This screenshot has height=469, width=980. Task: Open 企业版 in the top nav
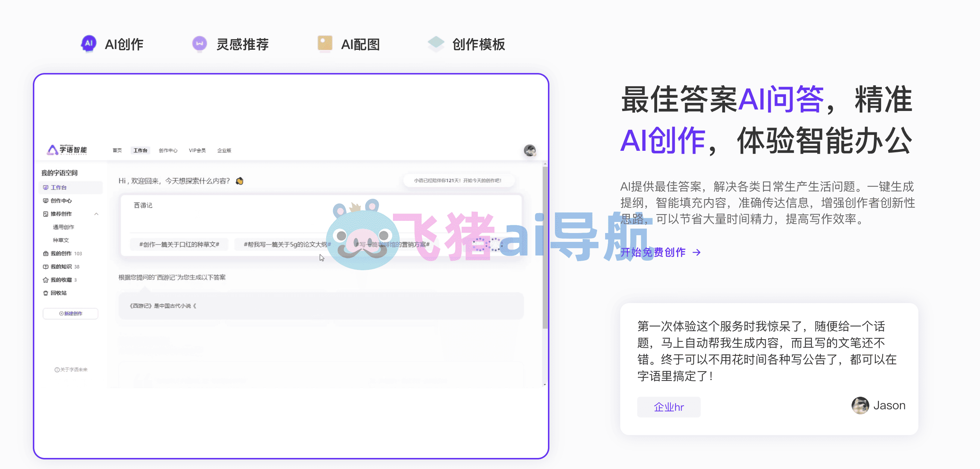pyautogui.click(x=224, y=150)
